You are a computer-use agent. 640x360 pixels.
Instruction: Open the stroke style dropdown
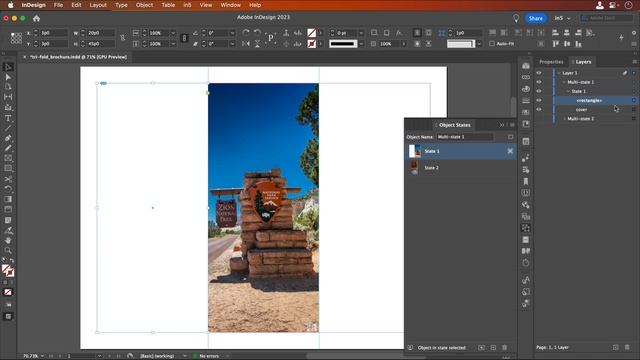click(x=361, y=44)
